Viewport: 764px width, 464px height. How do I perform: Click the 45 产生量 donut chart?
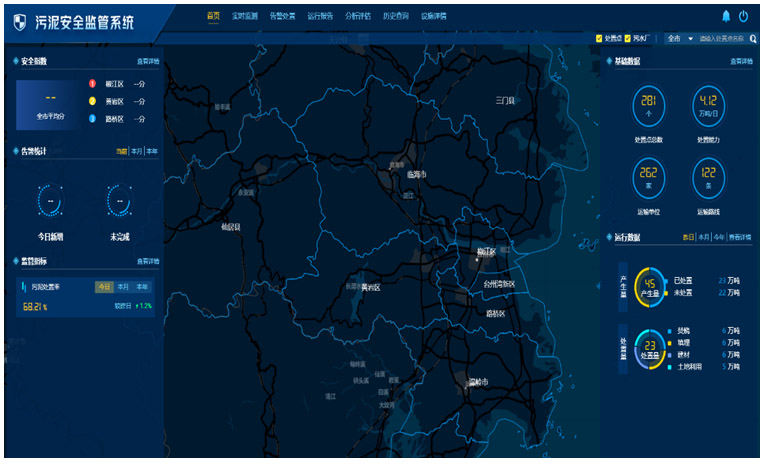(x=649, y=286)
